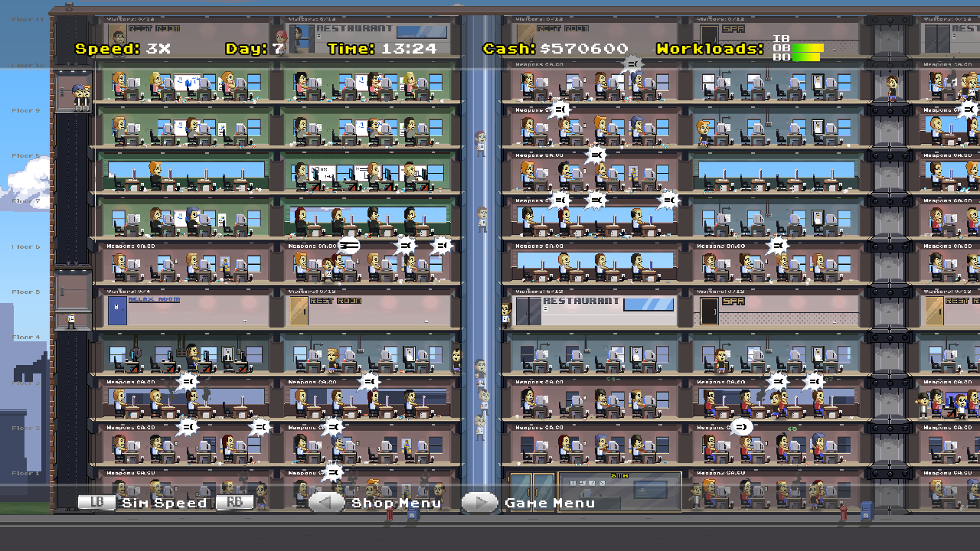980x551 pixels.
Task: Open the Shop Menu label
Action: coord(396,503)
